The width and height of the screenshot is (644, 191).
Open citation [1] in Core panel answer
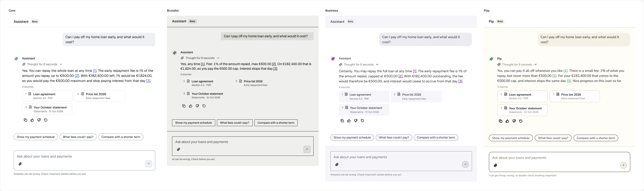(x=95, y=71)
